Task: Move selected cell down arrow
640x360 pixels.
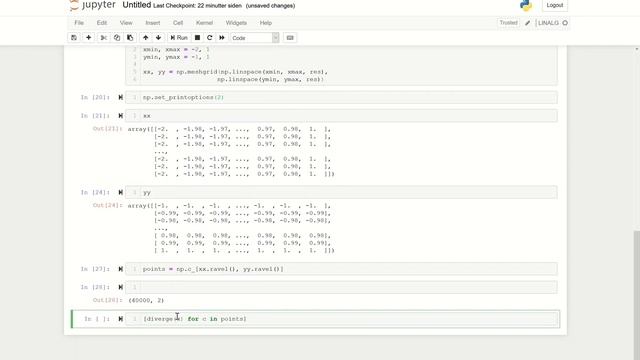Action: click(x=158, y=38)
